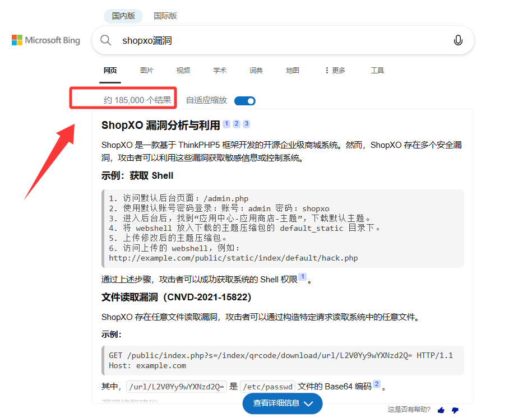Click the 这是否有帮助? label
The image size is (532, 418).
click(x=409, y=410)
